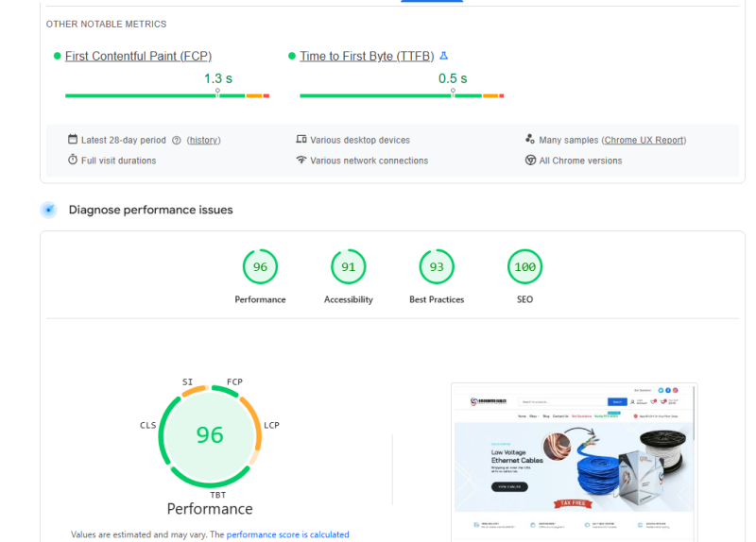
Task: Open Time to First Byte (TTFB) link
Action: click(367, 57)
